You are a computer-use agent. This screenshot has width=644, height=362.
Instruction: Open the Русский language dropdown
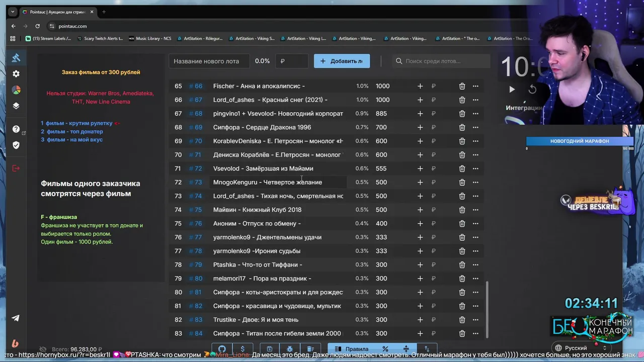581,348
